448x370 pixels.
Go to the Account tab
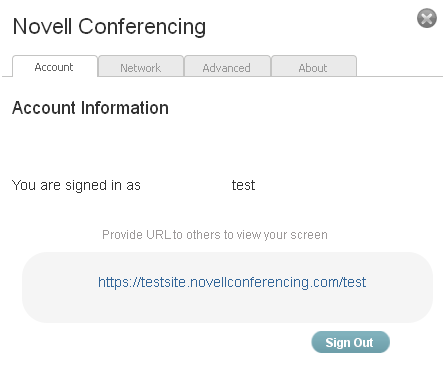tap(55, 66)
